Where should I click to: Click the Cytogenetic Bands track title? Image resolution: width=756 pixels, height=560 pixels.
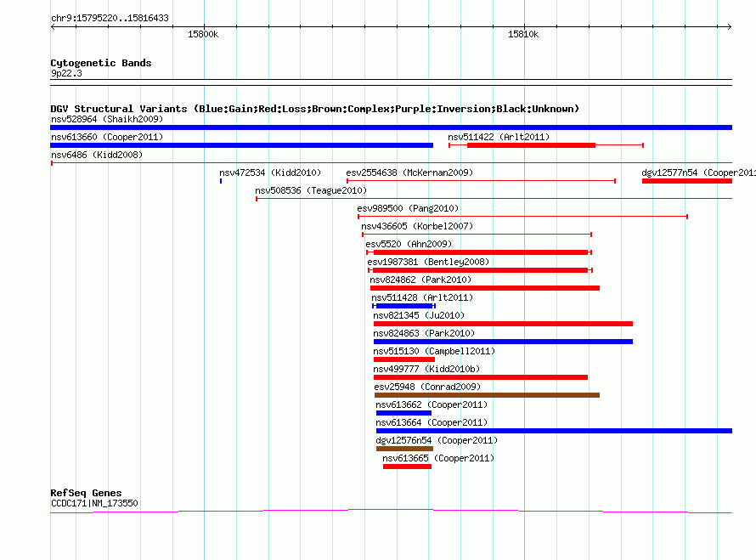(101, 63)
